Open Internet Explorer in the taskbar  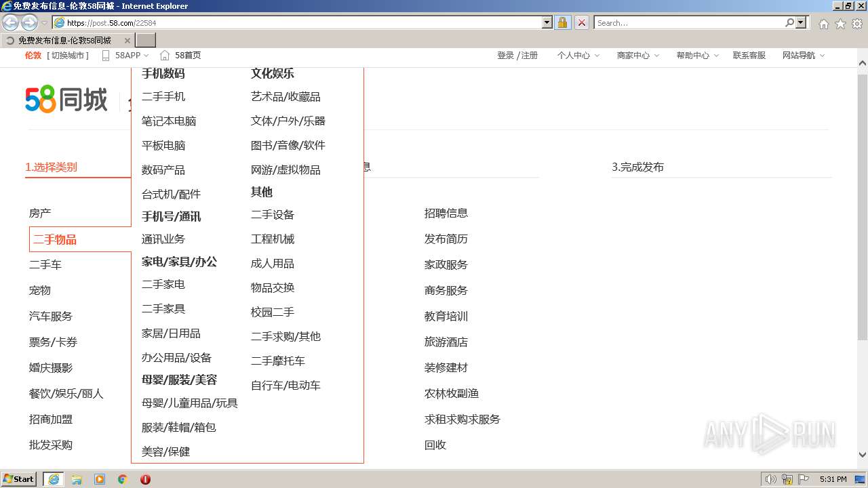coord(54,479)
